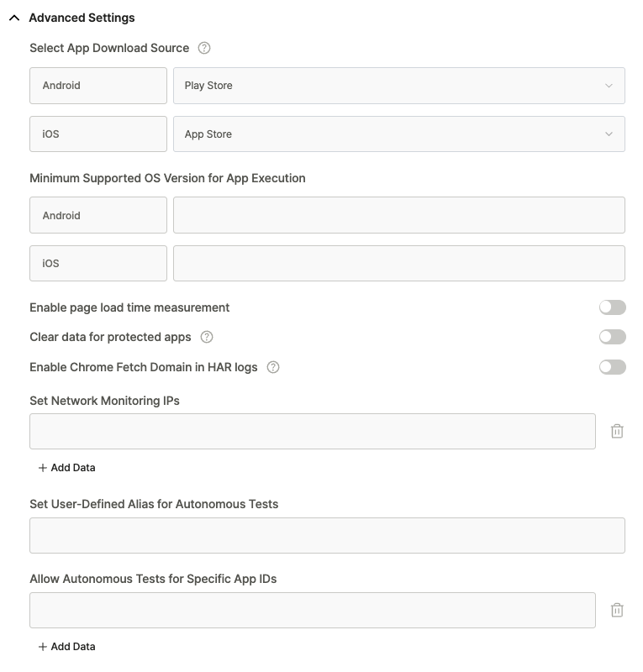Screen dimensions: 643x672
Task: Focus the Android minimum OS version field
Action: (x=398, y=215)
